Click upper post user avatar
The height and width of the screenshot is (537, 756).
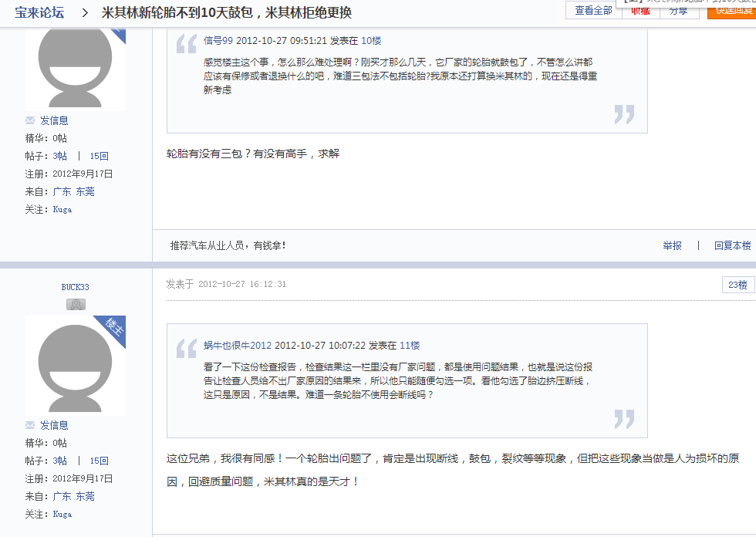click(x=76, y=69)
